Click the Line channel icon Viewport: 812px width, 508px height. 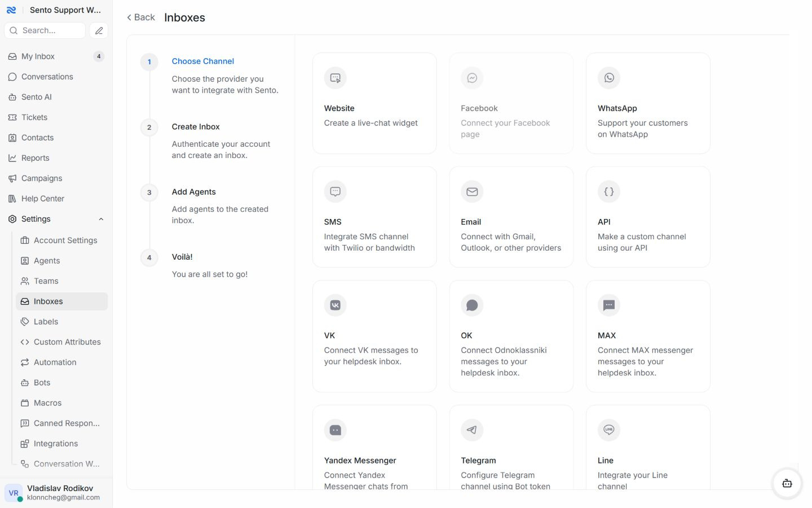click(609, 430)
